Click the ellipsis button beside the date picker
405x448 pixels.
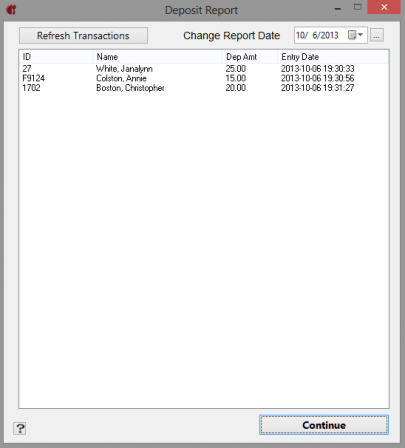click(x=377, y=35)
